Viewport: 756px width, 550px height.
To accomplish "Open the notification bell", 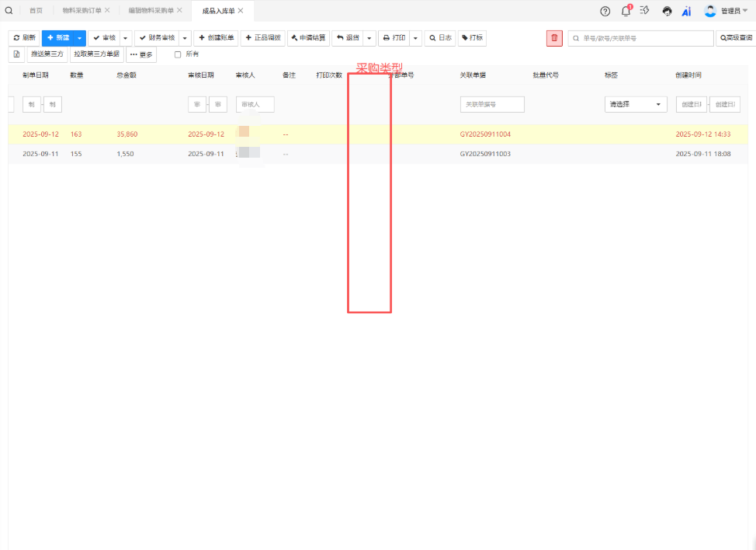I will pos(626,11).
